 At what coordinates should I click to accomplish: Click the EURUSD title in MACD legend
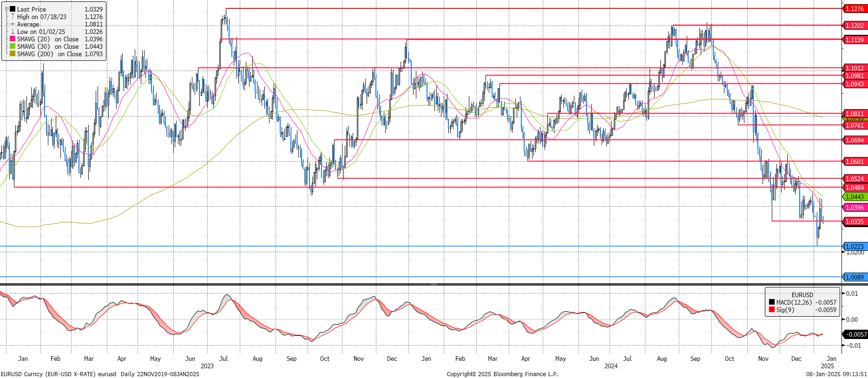click(802, 295)
